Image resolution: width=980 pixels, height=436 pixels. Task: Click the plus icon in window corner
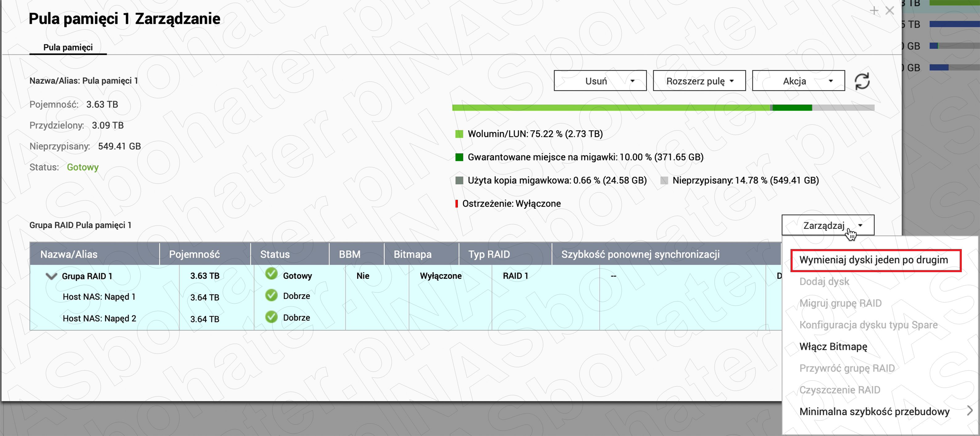[874, 11]
